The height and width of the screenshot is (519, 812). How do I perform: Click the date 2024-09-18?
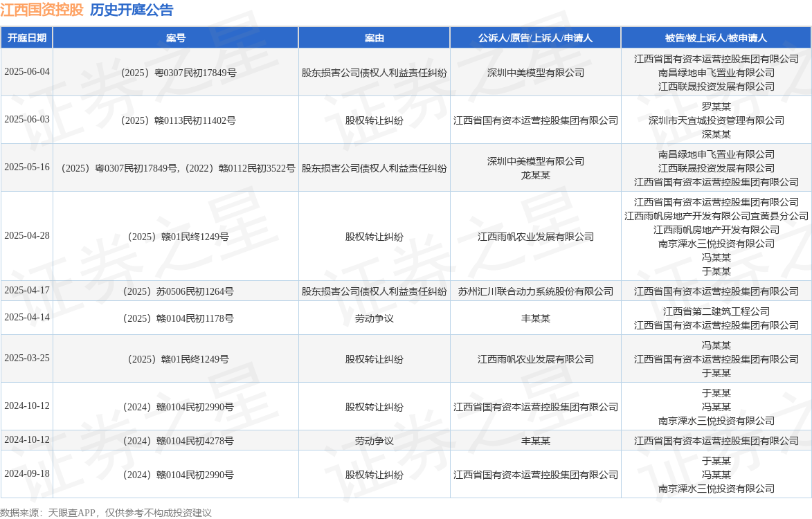(27, 473)
